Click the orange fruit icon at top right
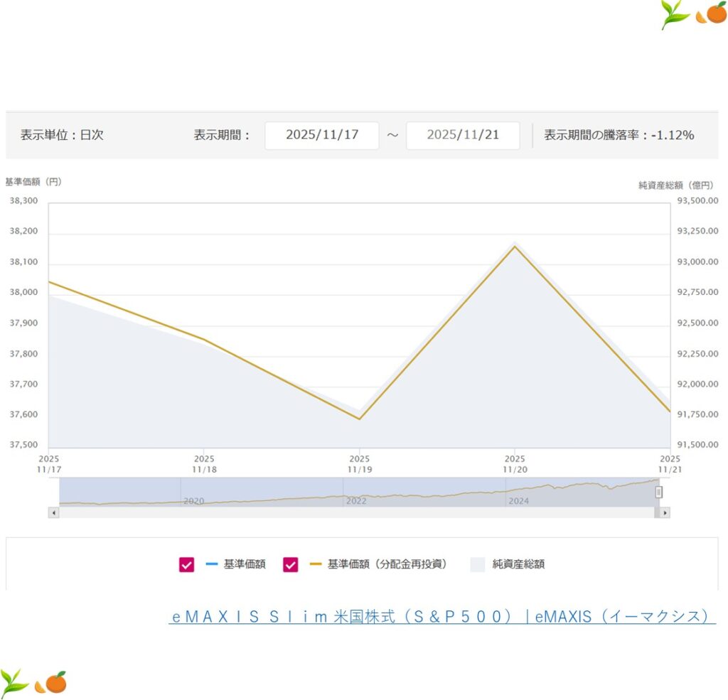Screen dimensions: 728x700 pyautogui.click(x=712, y=14)
